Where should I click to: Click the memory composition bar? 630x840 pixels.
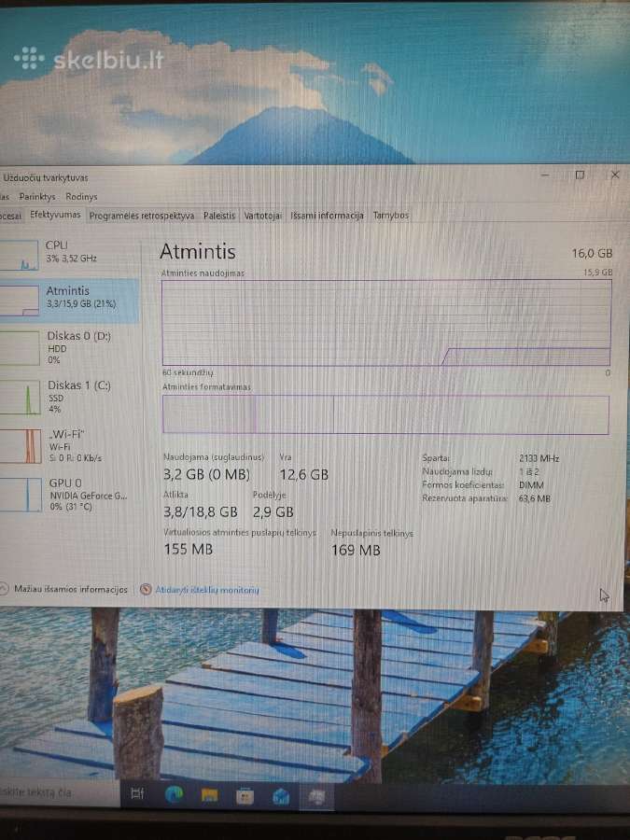click(x=385, y=414)
